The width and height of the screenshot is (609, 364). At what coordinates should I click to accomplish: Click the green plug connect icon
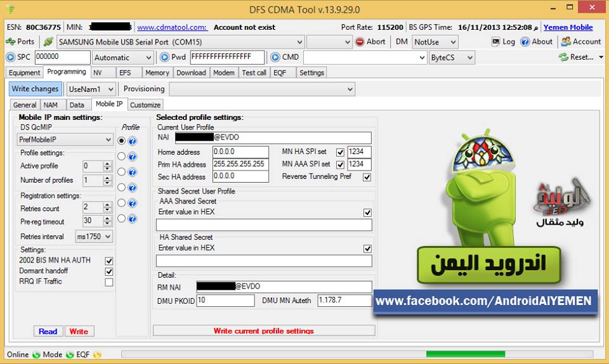[x=48, y=41]
